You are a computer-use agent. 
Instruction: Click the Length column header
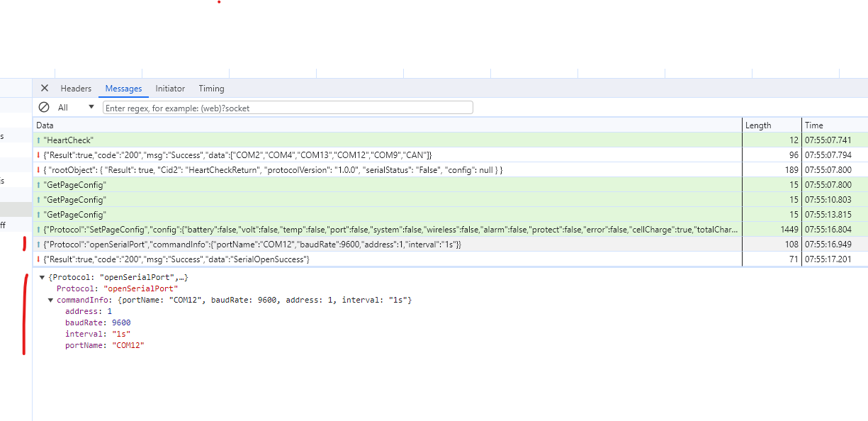[x=772, y=125]
